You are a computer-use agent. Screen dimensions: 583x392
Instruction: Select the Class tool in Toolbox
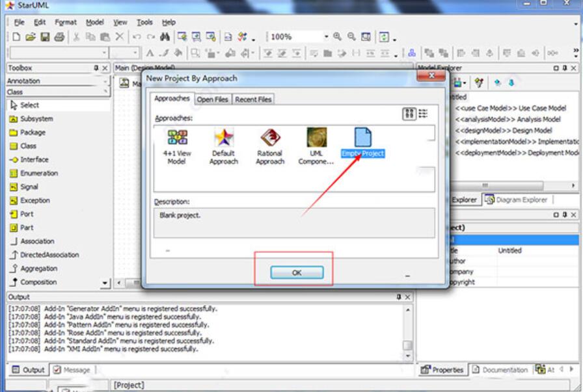pos(23,146)
